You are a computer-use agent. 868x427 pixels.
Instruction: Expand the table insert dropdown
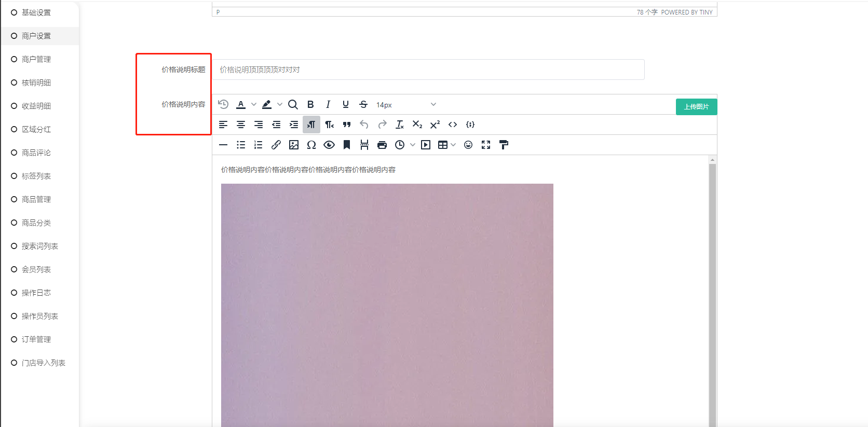pos(453,145)
